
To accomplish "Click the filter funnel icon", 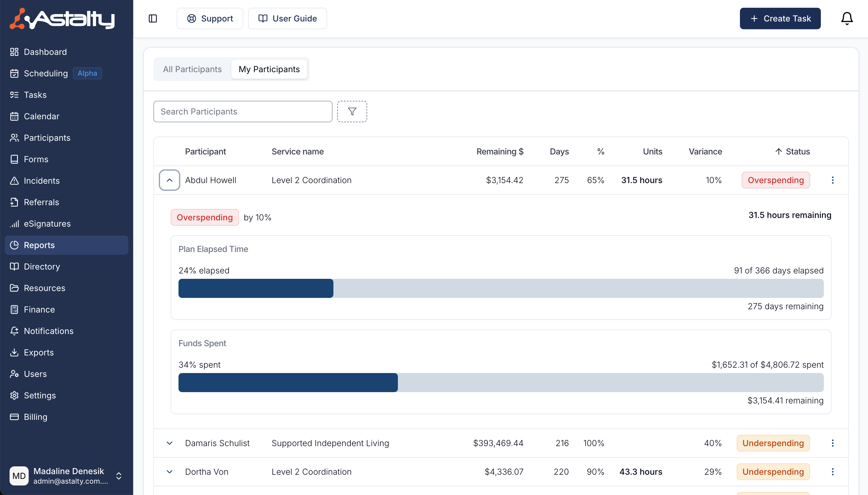I will coord(352,112).
